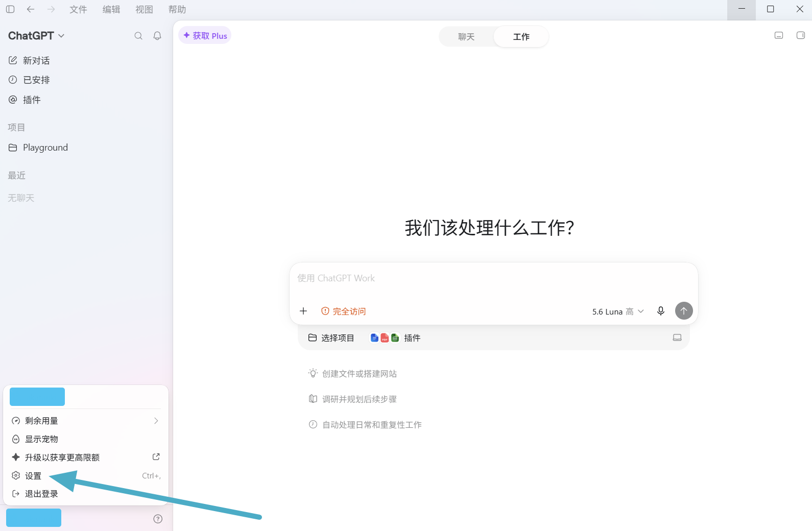Image resolution: width=812 pixels, height=531 pixels.
Task: Toggle the bottom panel icon at top right
Action: point(779,35)
